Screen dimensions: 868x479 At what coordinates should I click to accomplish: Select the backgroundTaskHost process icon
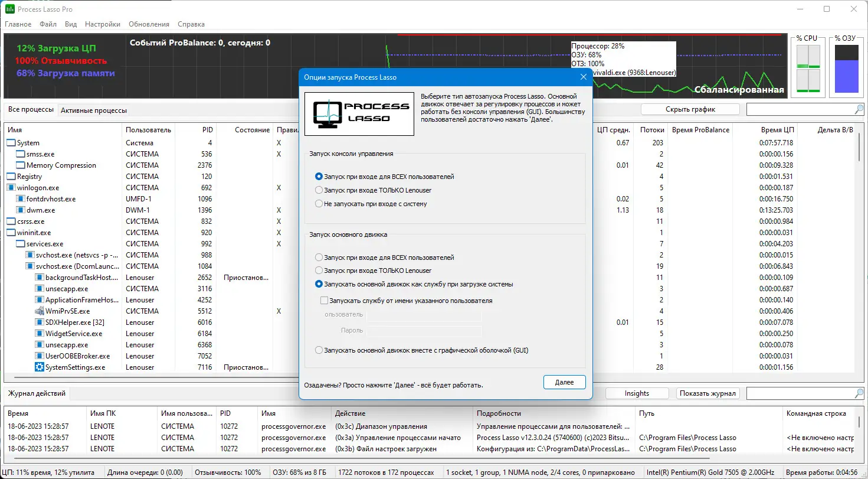pyautogui.click(x=40, y=278)
